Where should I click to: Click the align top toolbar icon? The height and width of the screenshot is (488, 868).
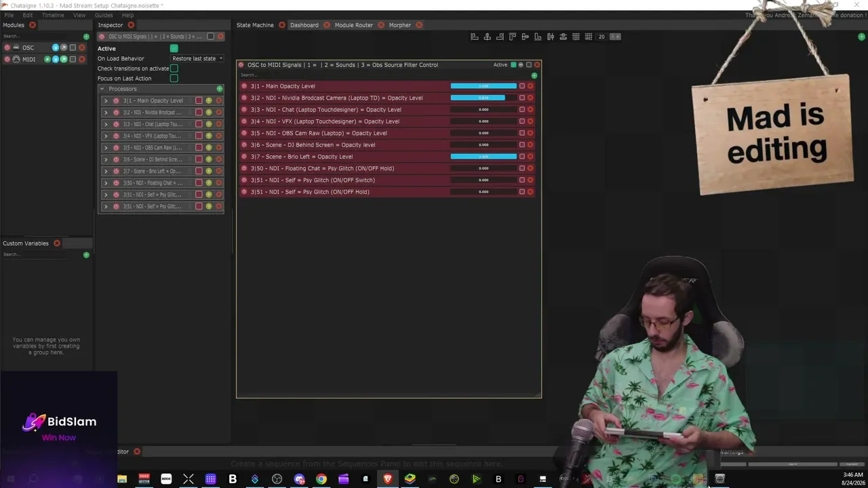tap(513, 37)
